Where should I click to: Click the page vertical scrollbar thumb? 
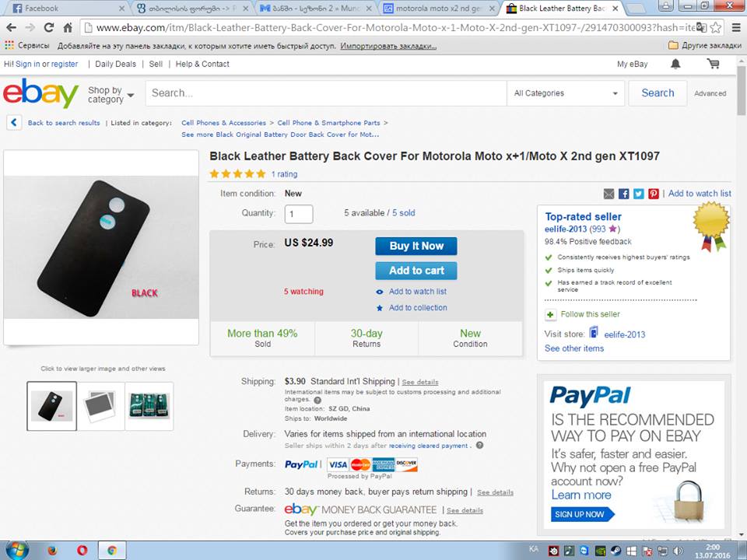742,90
